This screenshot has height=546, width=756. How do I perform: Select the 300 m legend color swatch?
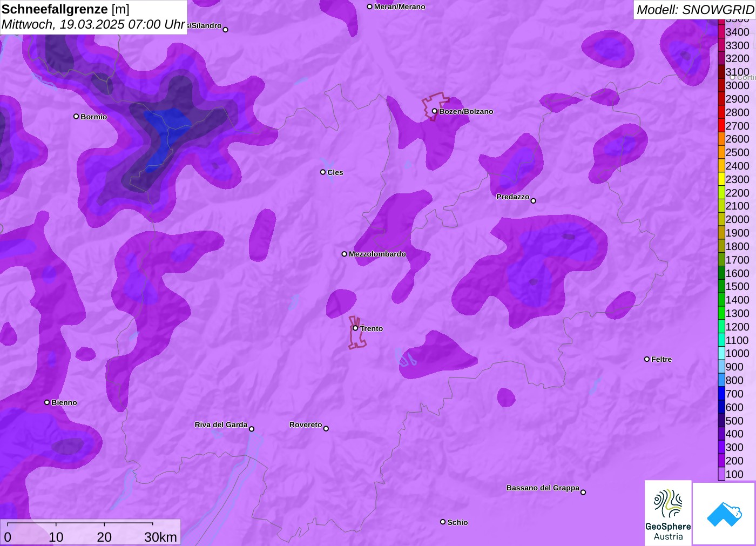[x=721, y=447]
